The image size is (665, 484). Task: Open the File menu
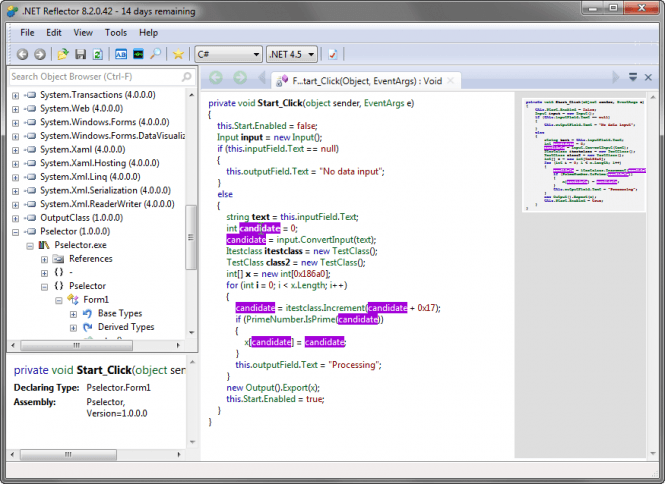27,33
